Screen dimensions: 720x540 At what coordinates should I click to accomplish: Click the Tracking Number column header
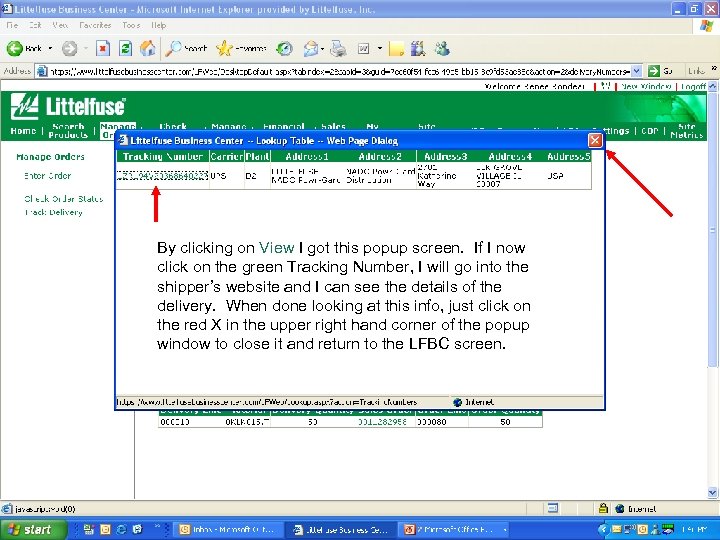point(163,156)
